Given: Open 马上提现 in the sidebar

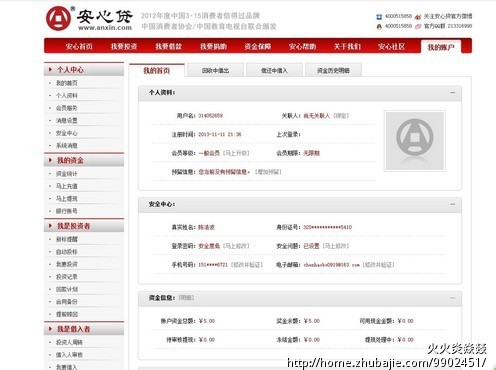Looking at the screenshot, I should [x=67, y=199].
